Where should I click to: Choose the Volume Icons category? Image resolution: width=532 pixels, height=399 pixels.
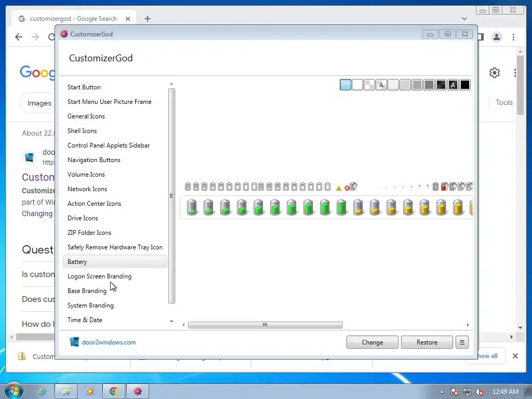click(86, 175)
